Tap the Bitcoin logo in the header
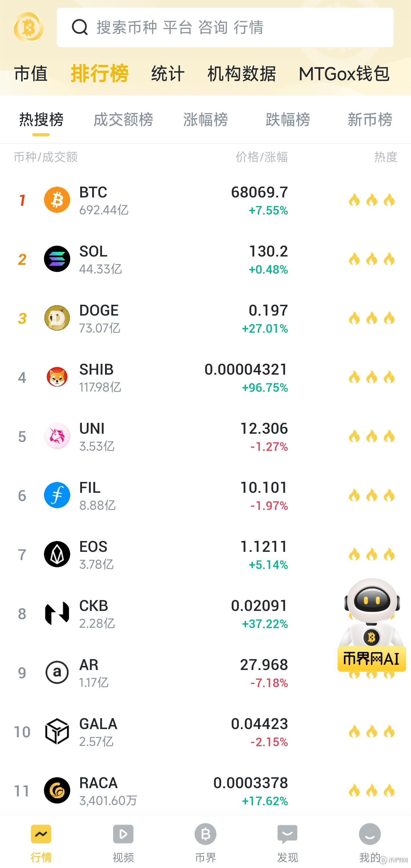411x868 pixels. (28, 27)
